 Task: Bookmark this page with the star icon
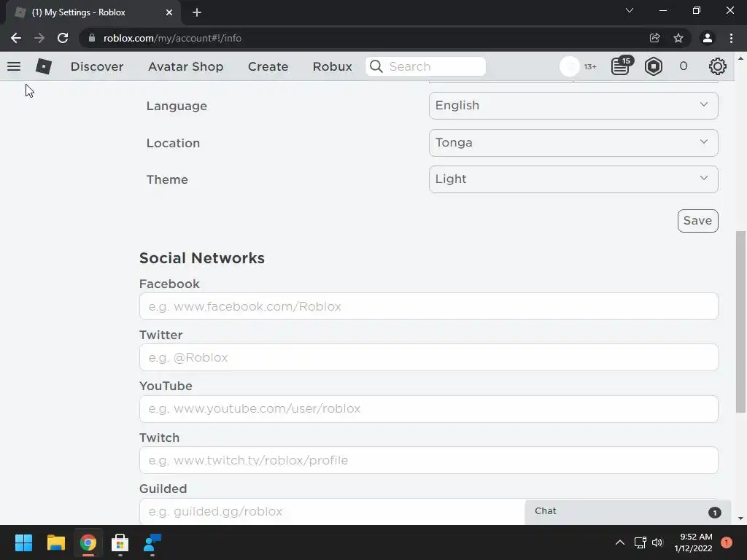pyautogui.click(x=678, y=38)
